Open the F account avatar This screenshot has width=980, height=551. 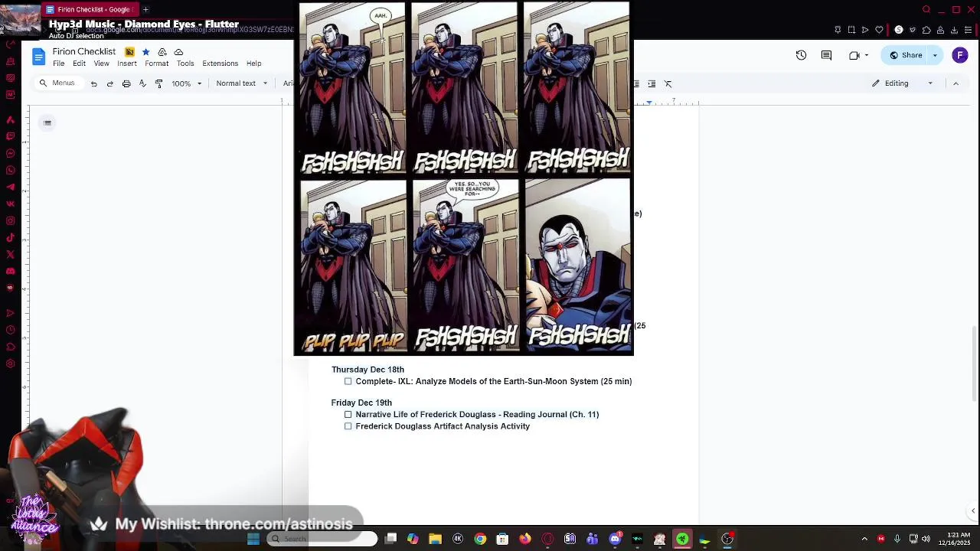point(960,55)
